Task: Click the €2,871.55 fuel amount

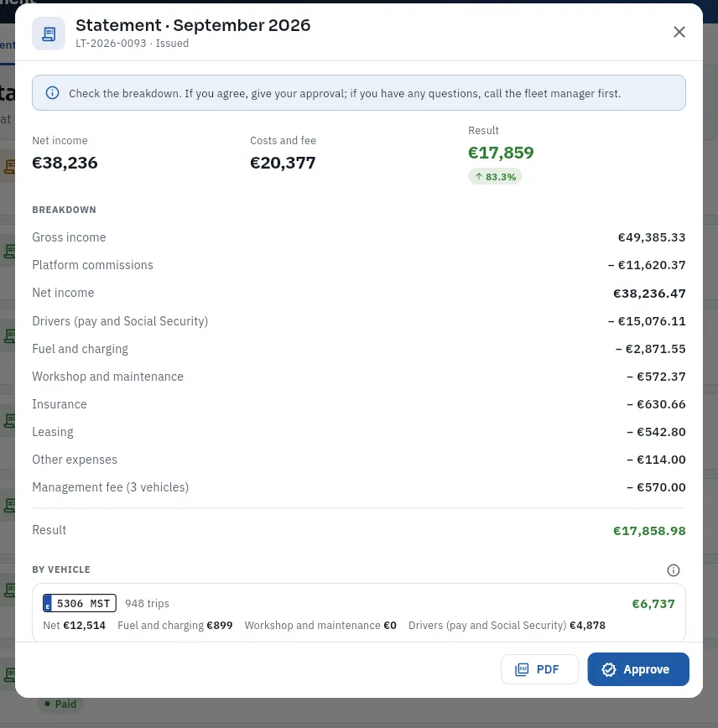Action: click(650, 349)
